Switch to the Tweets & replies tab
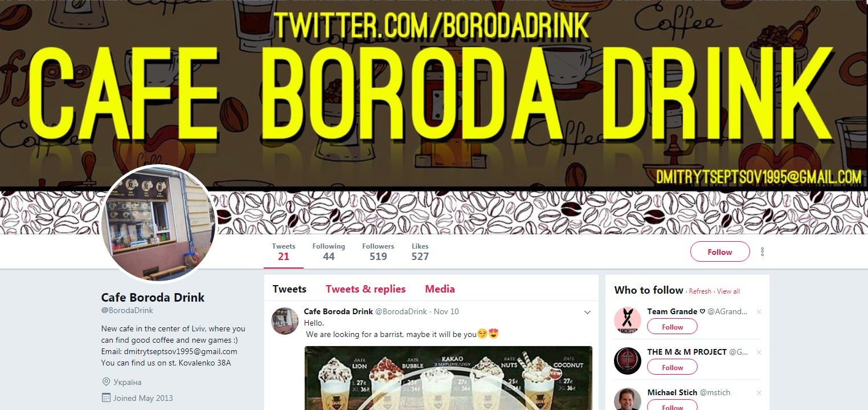 point(366,289)
